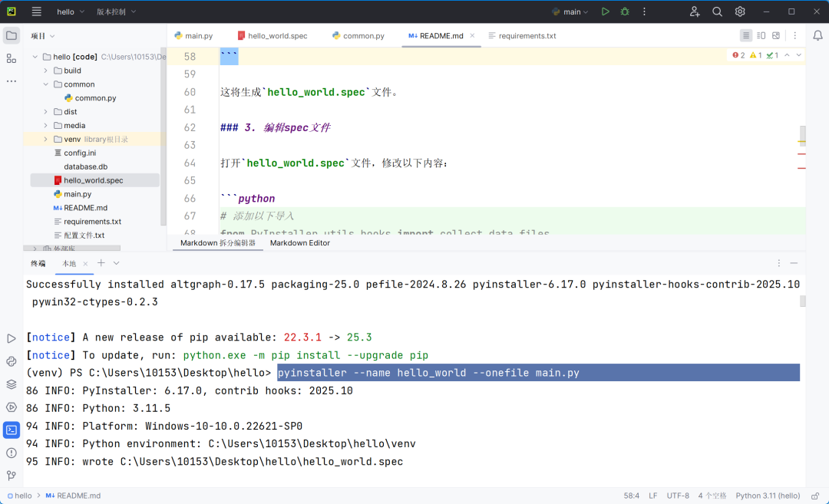Switch to requirements.txt editor tab
The height and width of the screenshot is (504, 829).
523,36
